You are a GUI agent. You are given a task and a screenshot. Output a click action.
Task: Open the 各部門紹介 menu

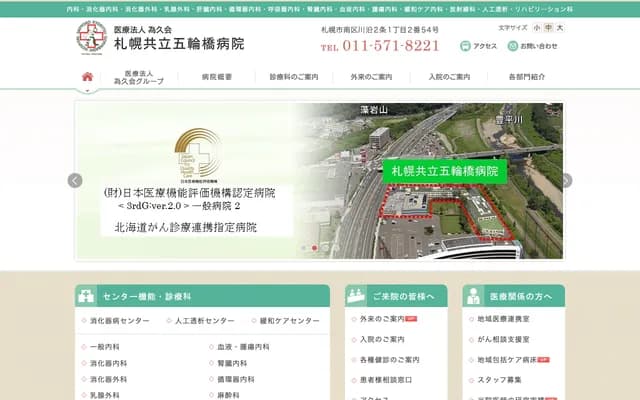526,77
